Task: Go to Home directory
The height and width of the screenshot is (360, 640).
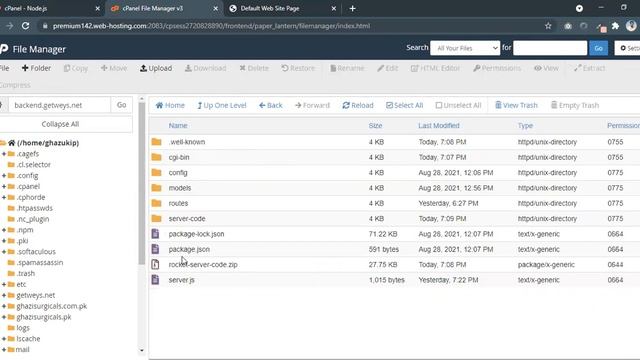Action: 170,105
